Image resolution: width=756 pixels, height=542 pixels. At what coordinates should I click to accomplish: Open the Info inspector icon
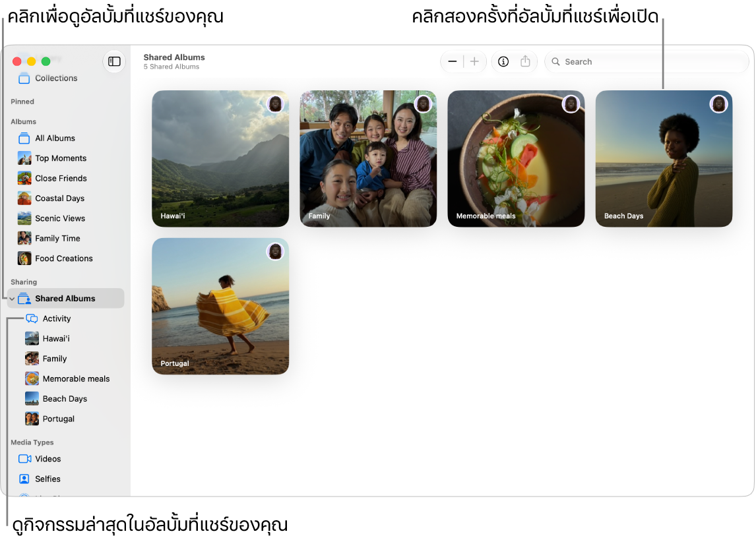[x=503, y=62]
